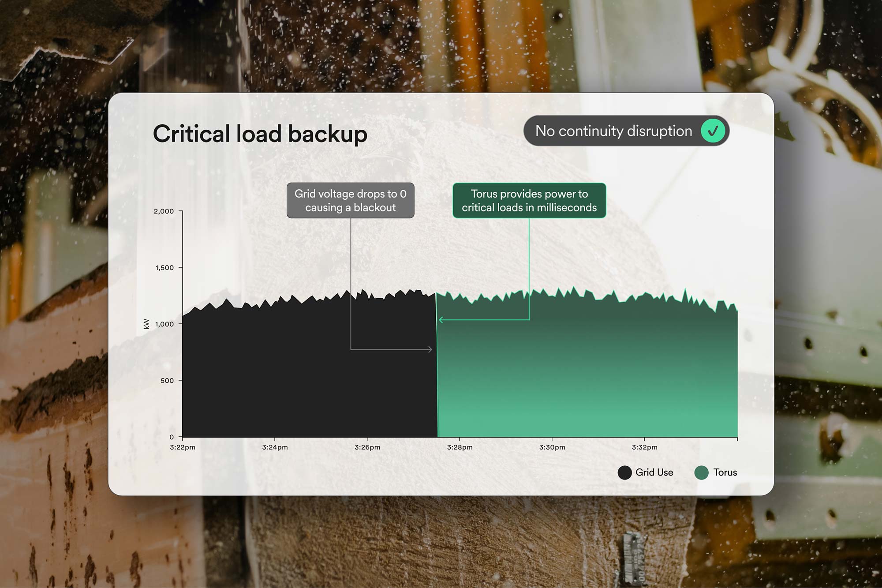The height and width of the screenshot is (588, 882).
Task: Click the 3:28pm time axis label
Action: point(460,447)
